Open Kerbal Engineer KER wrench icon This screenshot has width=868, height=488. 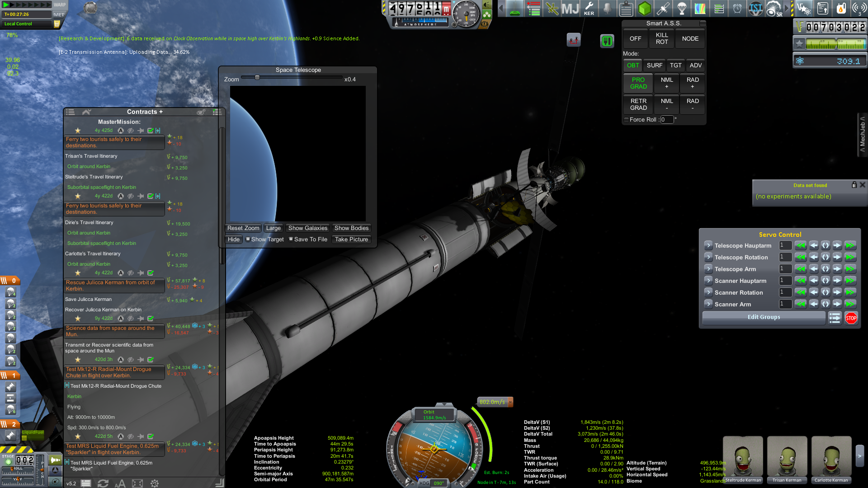coord(589,8)
